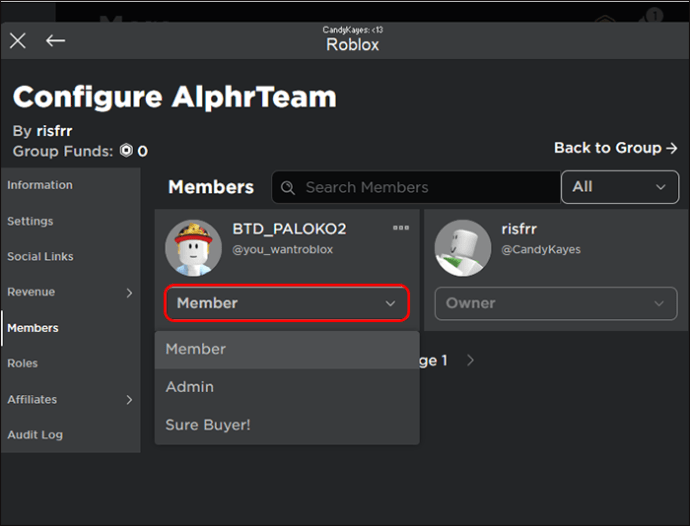
Task: Open the three-dot menu for BTD_PALOKO2
Action: [x=401, y=228]
